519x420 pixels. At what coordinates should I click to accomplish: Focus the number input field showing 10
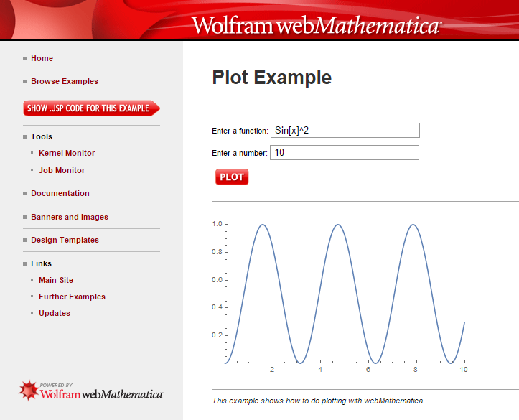(x=344, y=153)
